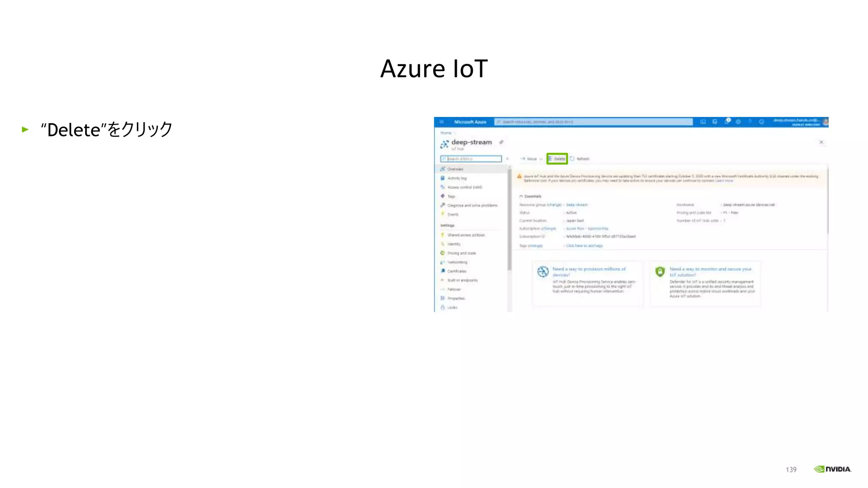Pin deep-stream hub to dashboard
Image resolution: width=868 pixels, height=488 pixels.
click(x=501, y=142)
